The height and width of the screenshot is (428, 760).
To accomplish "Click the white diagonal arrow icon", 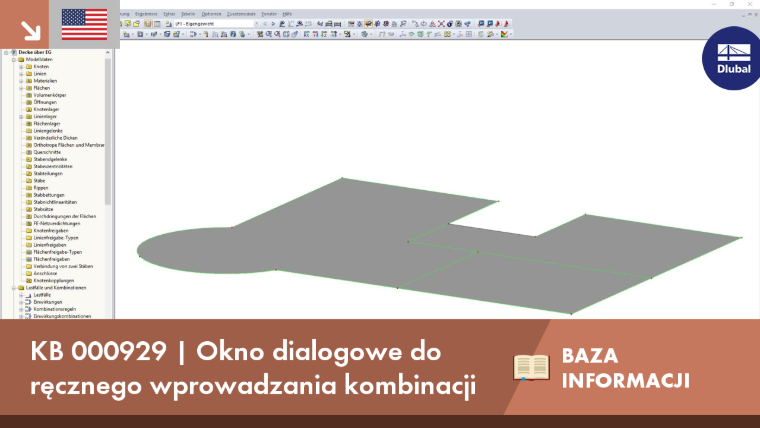I will tap(31, 31).
